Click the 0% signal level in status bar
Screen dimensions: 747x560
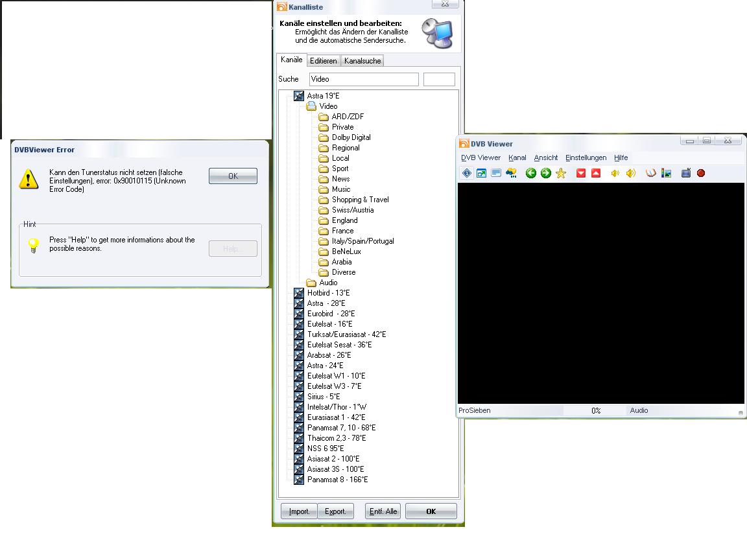coord(596,410)
